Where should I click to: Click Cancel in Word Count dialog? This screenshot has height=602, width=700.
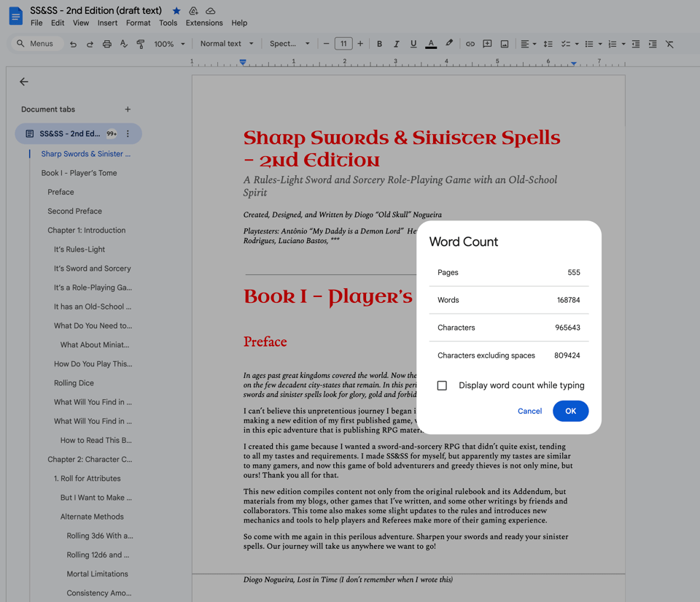(x=529, y=411)
